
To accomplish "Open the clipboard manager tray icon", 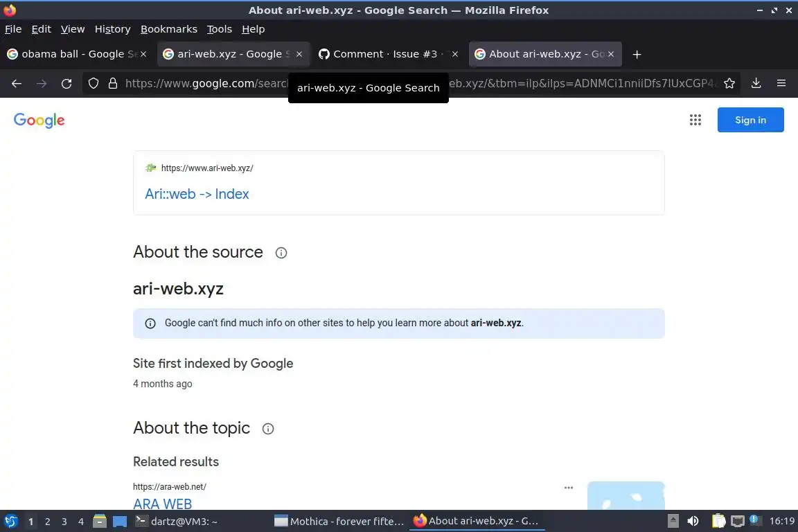I will [718, 522].
